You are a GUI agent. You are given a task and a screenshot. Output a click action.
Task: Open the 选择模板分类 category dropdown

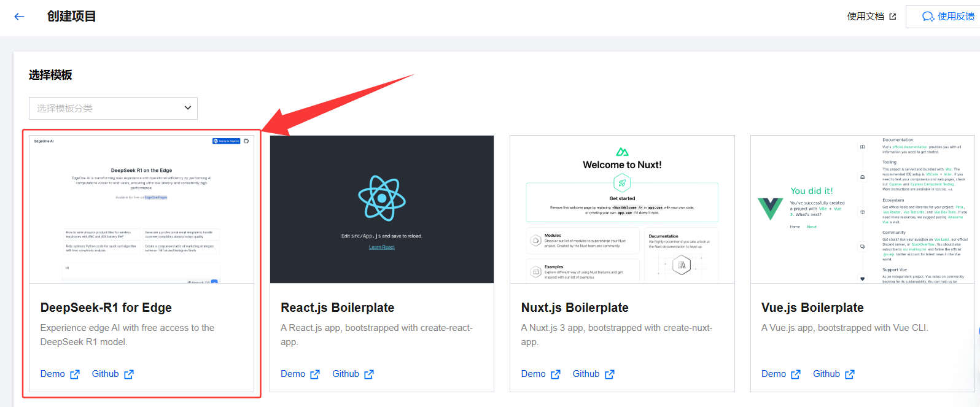pos(113,108)
